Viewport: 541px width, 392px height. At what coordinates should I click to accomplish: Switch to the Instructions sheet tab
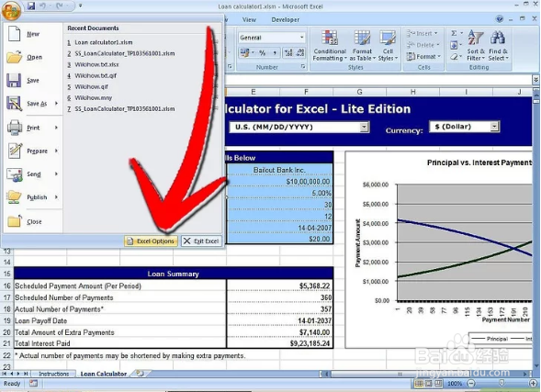point(54,374)
